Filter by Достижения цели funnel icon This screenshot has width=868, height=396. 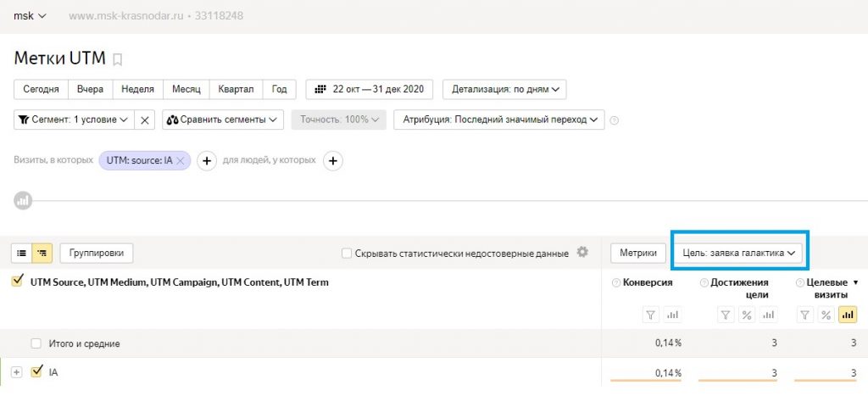pyautogui.click(x=725, y=315)
